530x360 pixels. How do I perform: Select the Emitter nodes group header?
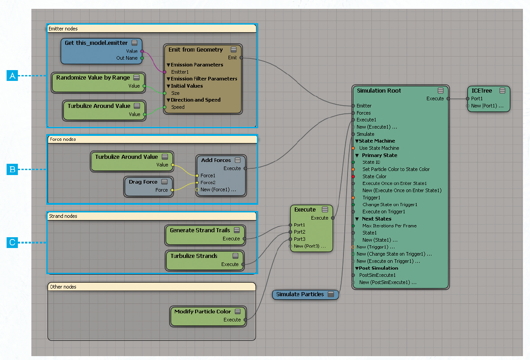pos(152,29)
